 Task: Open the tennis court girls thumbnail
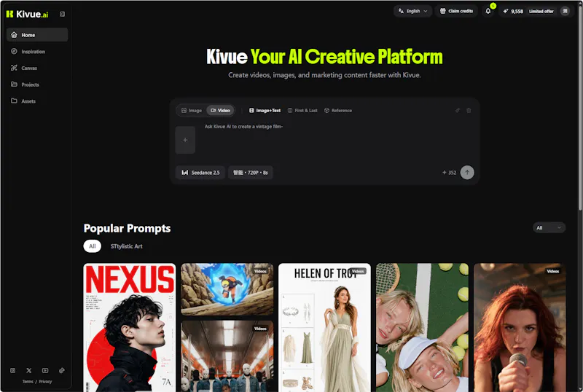coord(422,327)
